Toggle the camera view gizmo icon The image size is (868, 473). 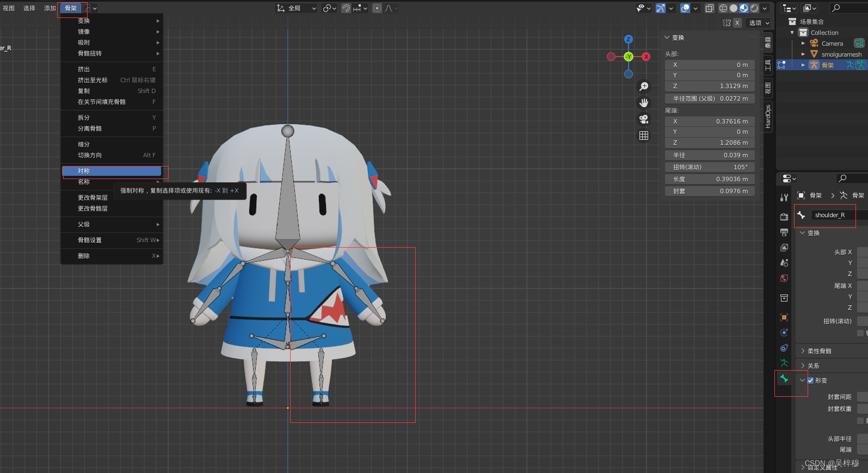pos(644,119)
